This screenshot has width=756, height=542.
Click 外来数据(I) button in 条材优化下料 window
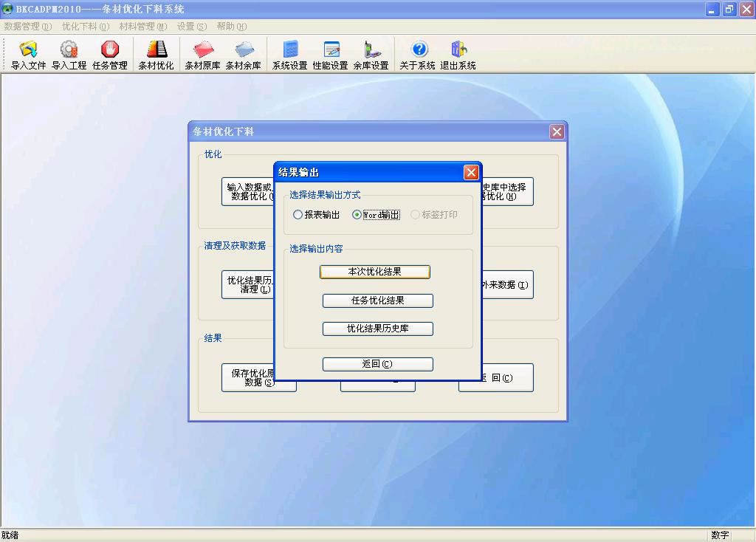[507, 284]
